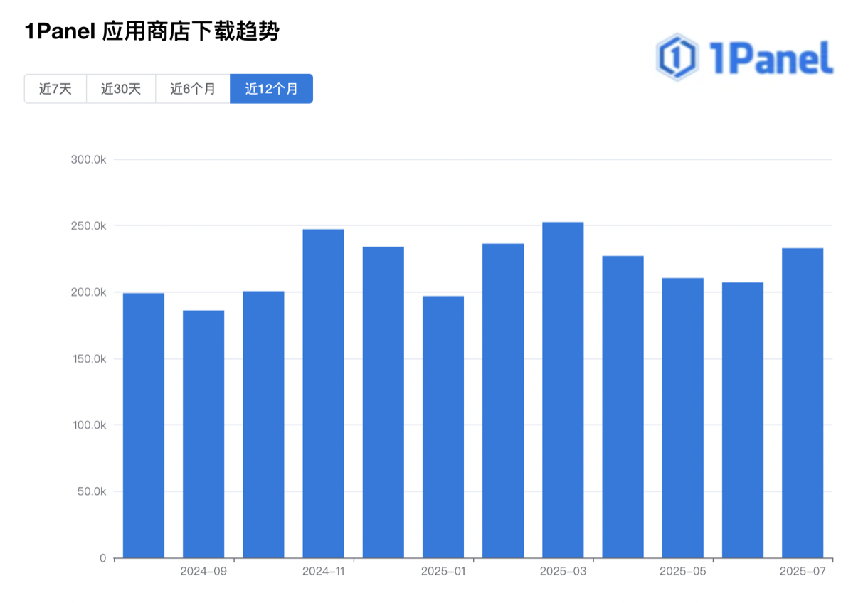Click the 250.0k axis label
This screenshot has width=868, height=603.
tap(89, 226)
